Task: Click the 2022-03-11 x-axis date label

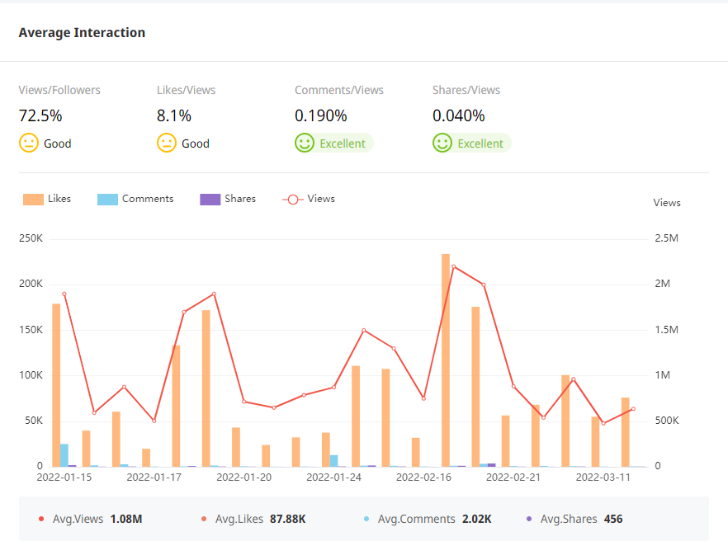Action: coord(603,477)
